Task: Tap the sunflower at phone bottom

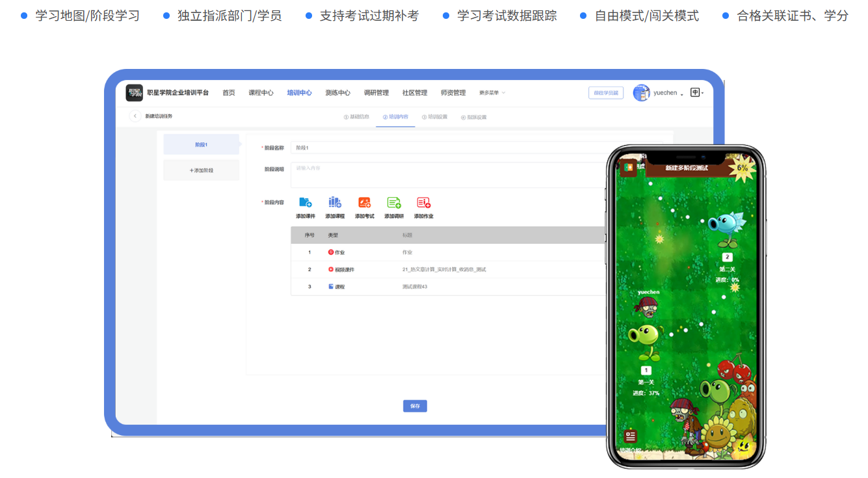Action: [x=718, y=434]
